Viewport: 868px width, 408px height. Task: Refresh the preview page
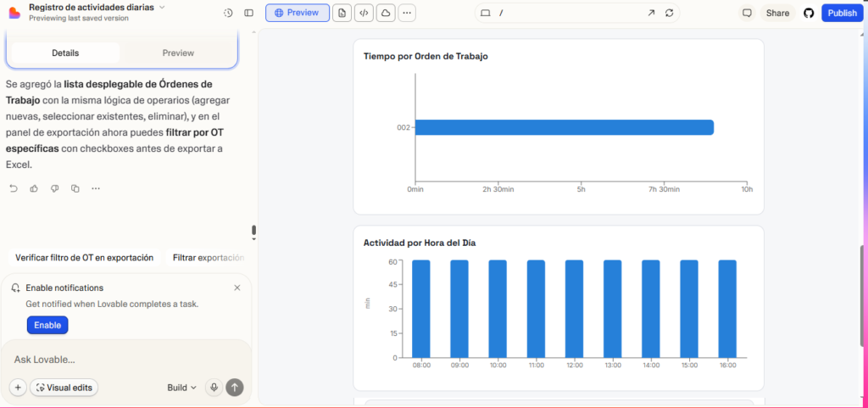670,13
